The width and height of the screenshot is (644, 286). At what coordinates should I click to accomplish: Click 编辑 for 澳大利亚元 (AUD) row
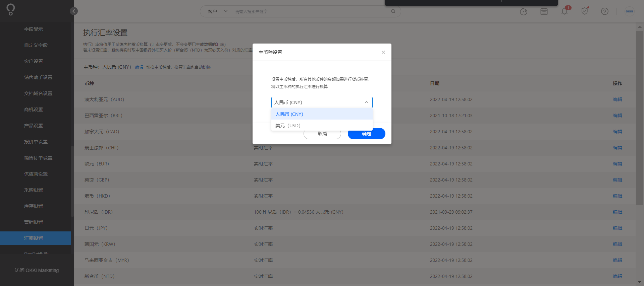tap(618, 99)
